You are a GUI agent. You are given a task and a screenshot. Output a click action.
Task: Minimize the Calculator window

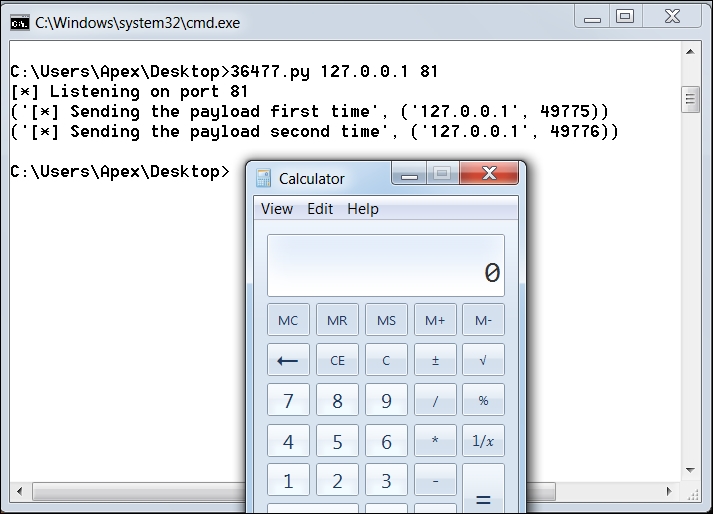(409, 173)
